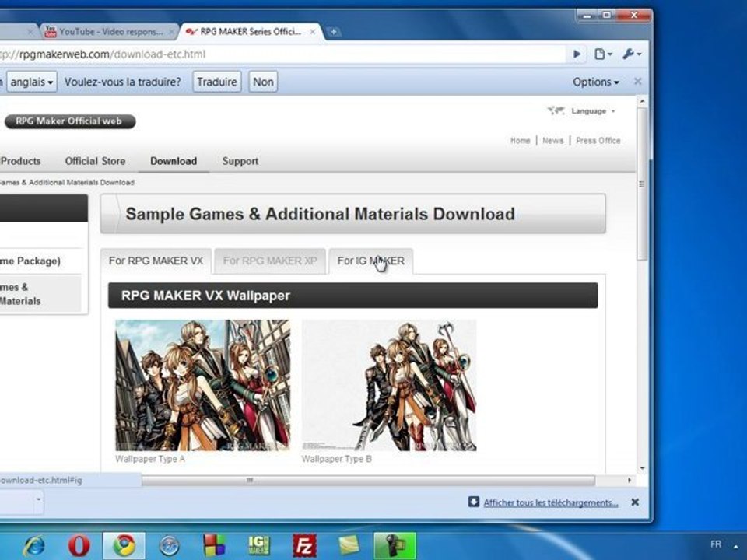Click the Traduire button

(217, 82)
